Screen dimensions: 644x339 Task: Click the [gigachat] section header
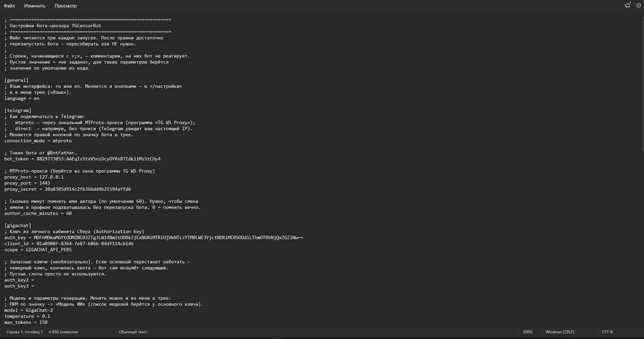click(18, 225)
